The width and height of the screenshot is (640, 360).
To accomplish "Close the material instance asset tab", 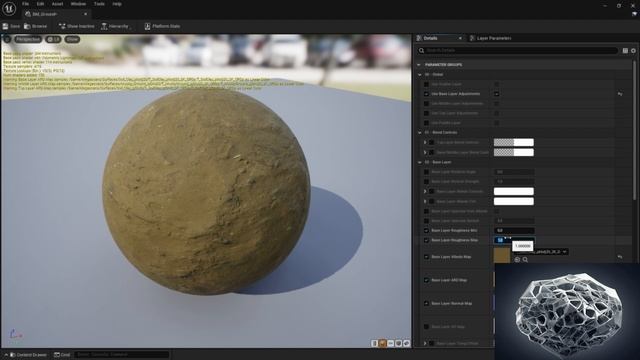I will tap(85, 14).
